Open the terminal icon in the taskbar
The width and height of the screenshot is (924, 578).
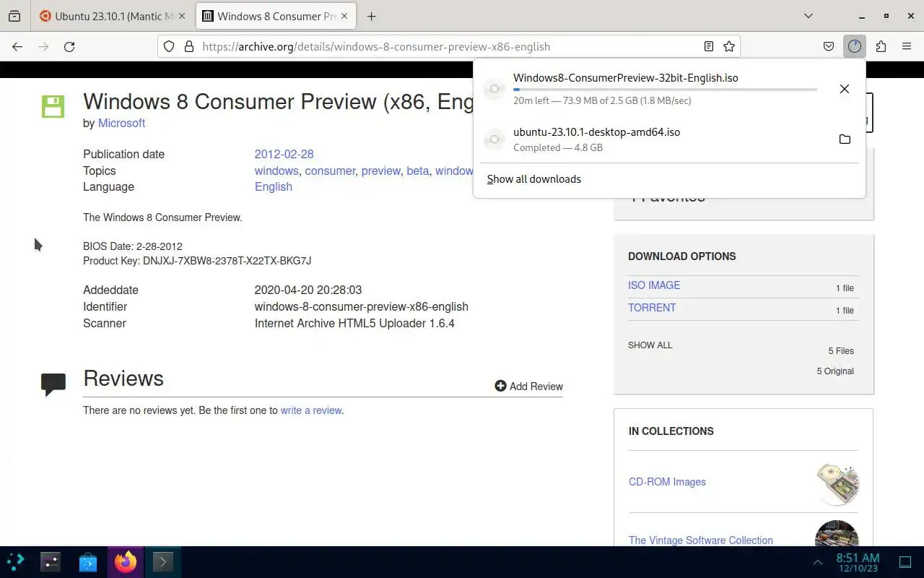click(163, 561)
